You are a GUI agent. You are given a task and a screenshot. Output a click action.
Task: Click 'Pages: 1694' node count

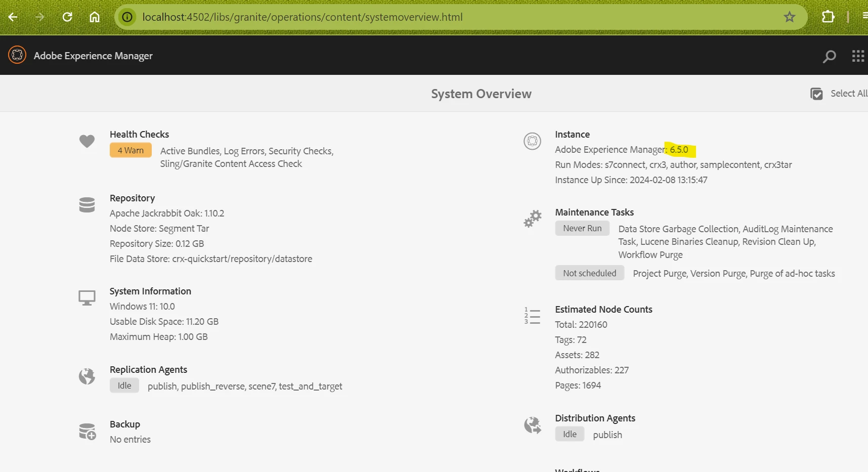(578, 385)
